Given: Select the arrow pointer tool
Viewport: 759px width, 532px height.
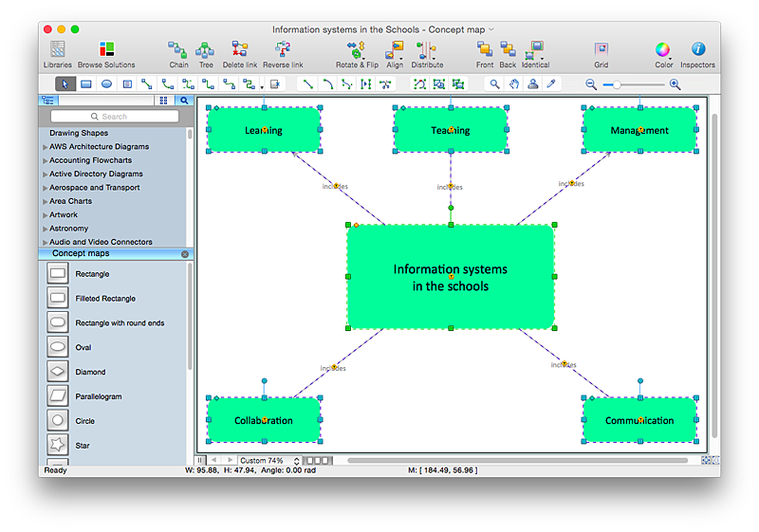Looking at the screenshot, I should point(65,84).
